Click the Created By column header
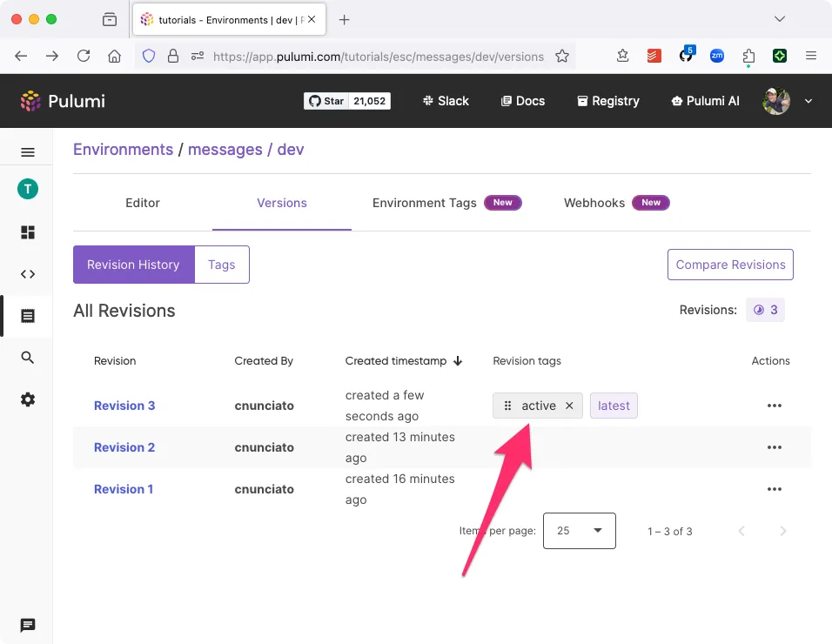Viewport: 832px width, 644px height. click(x=264, y=360)
